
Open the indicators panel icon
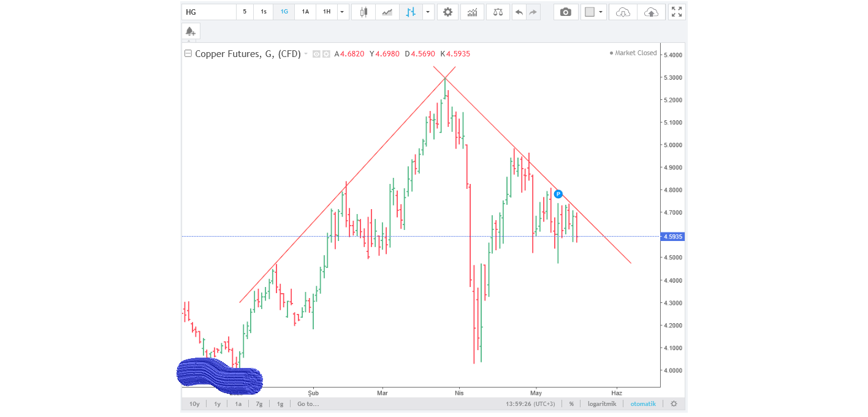[x=472, y=12]
